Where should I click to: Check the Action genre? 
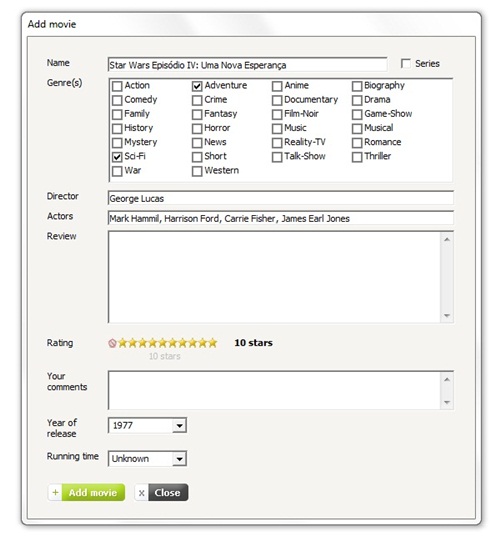(117, 86)
